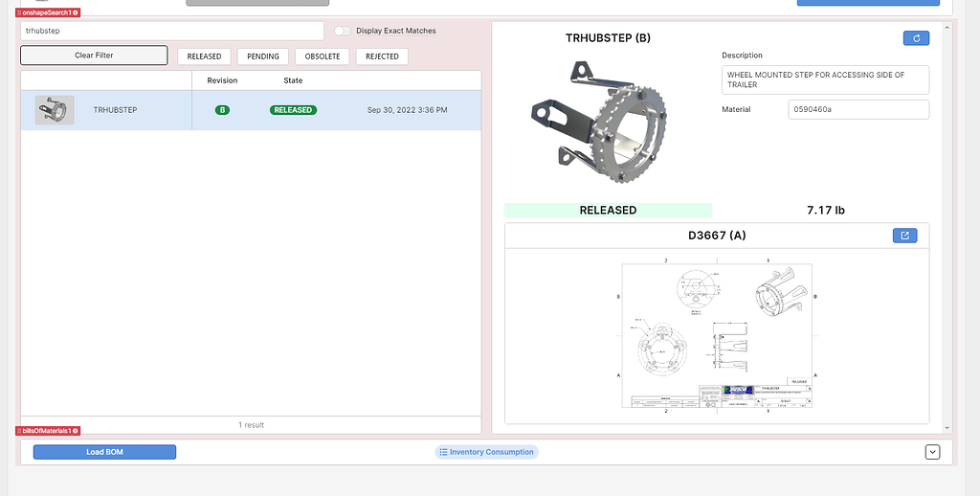Select the onshapeSearch1 component tag
The width and height of the screenshot is (980, 496).
click(x=48, y=12)
